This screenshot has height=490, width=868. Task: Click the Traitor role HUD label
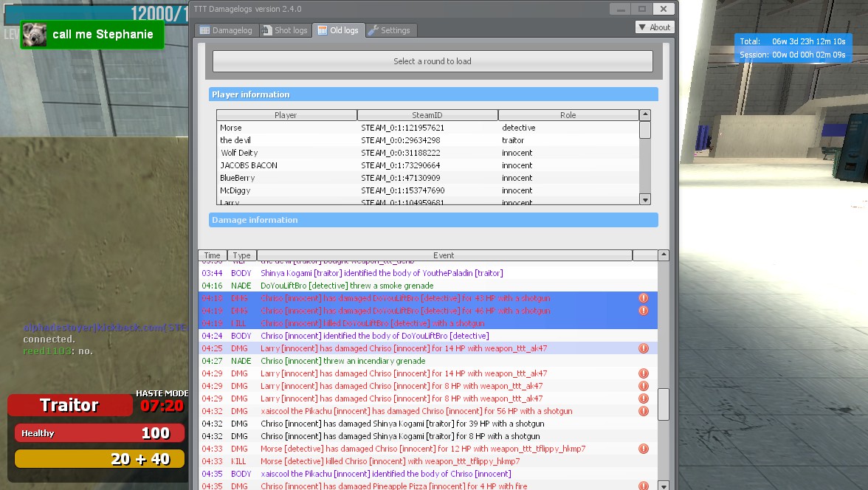69,405
